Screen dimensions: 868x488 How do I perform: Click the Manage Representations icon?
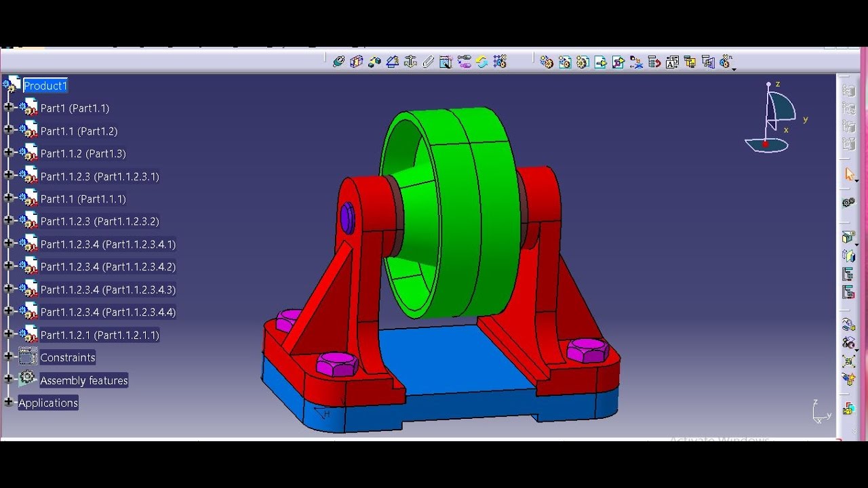click(x=708, y=62)
